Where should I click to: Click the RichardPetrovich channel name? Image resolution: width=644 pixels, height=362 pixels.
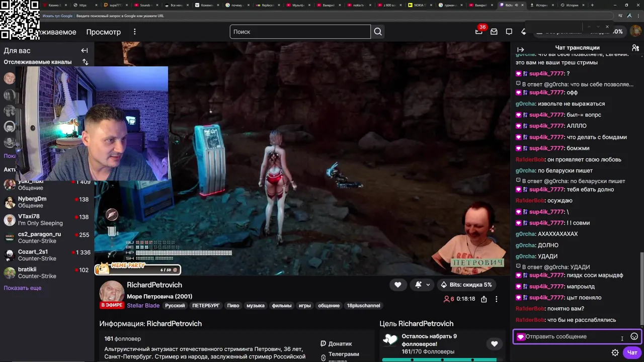pyautogui.click(x=154, y=285)
